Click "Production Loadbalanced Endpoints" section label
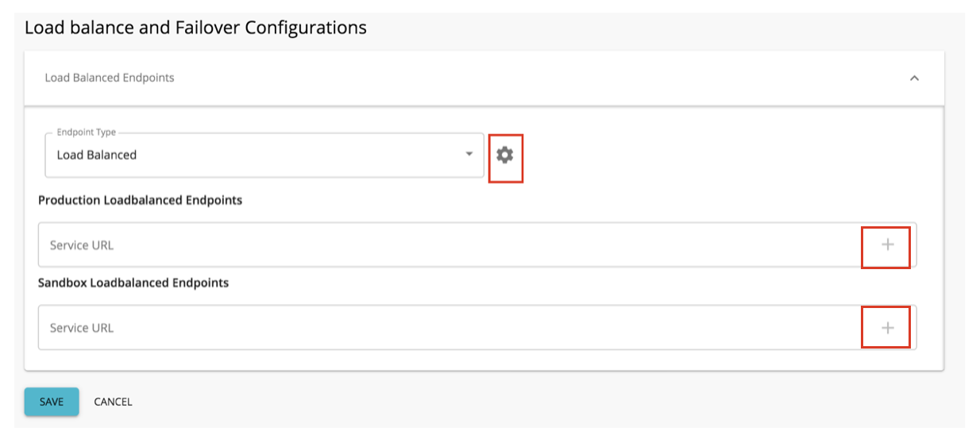The width and height of the screenshot is (980, 443). 140,200
